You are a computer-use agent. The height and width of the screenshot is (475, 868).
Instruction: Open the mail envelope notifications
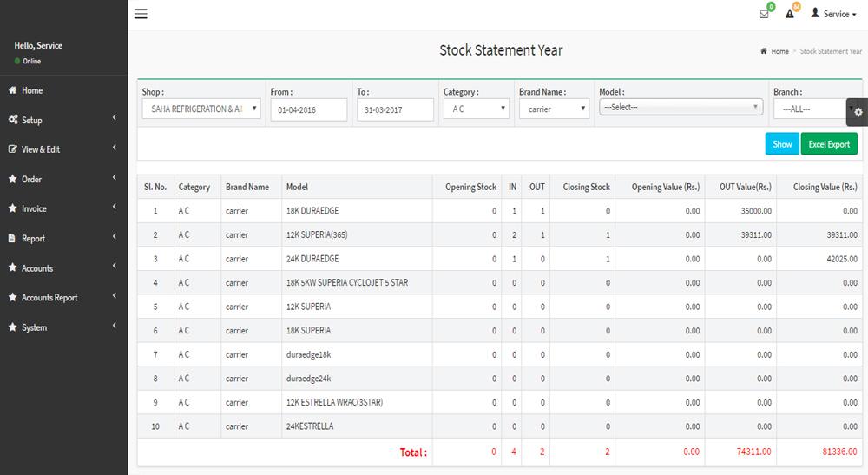tap(764, 15)
